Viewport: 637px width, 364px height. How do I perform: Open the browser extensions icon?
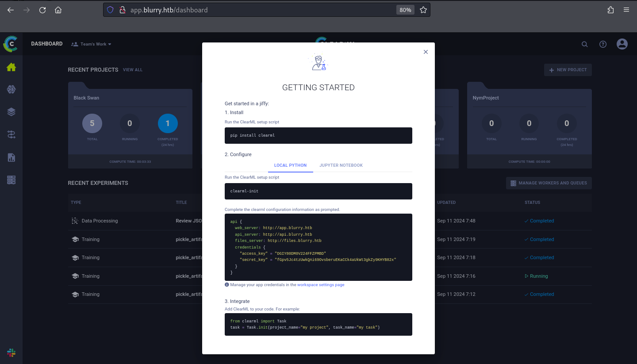click(611, 10)
